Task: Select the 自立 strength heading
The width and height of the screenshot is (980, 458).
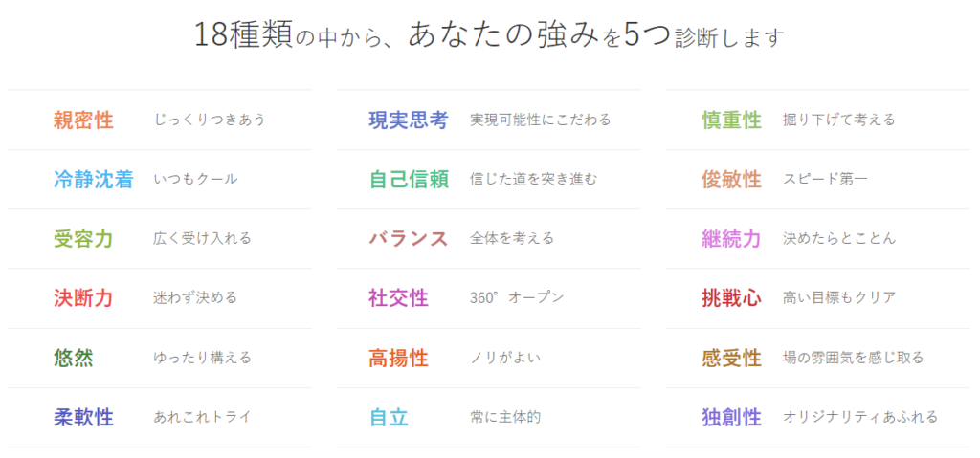Action: coord(389,418)
